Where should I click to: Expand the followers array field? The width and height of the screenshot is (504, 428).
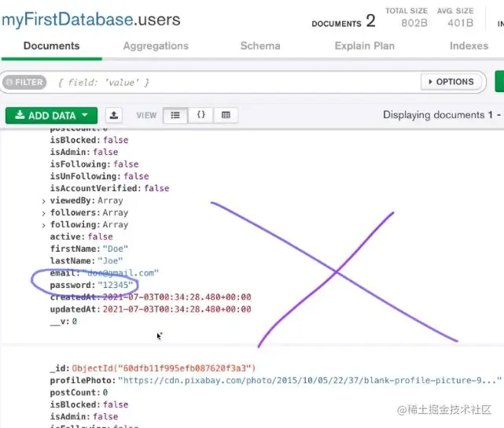(44, 213)
